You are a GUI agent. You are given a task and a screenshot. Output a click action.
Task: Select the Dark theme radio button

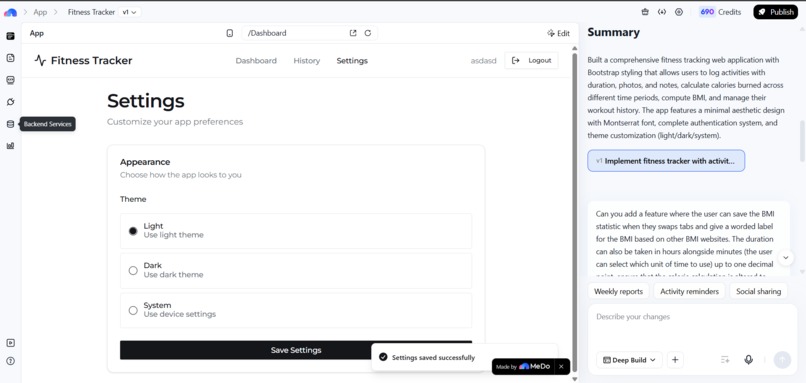pyautogui.click(x=133, y=270)
